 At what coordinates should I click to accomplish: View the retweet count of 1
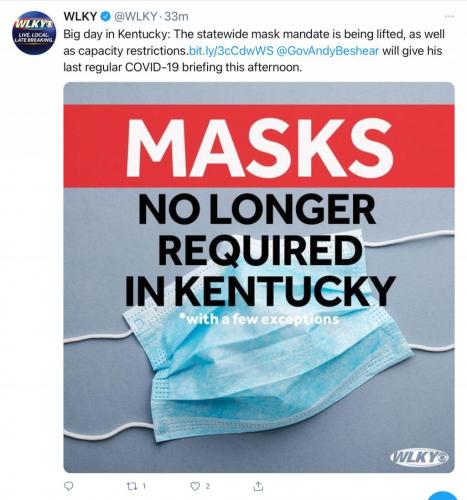tap(144, 486)
